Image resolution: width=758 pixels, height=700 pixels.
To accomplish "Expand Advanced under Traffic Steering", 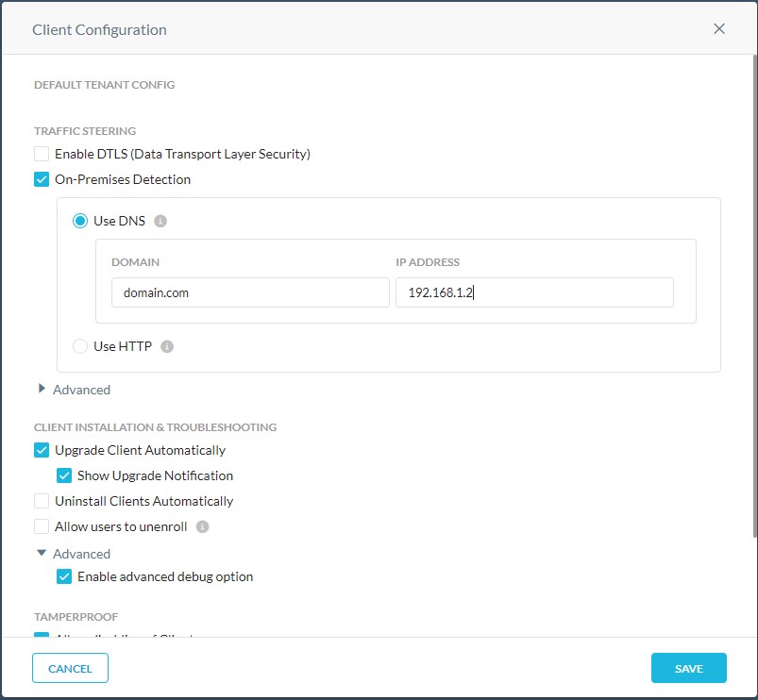I will 75,389.
